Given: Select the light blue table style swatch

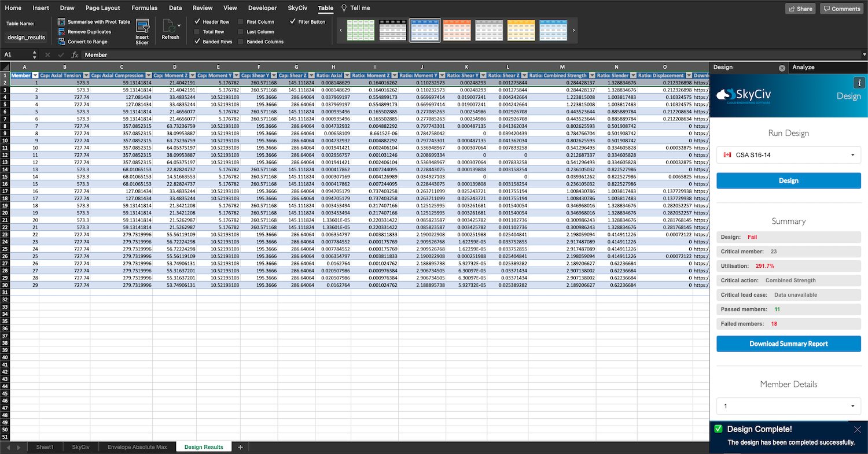Looking at the screenshot, I should [553, 30].
